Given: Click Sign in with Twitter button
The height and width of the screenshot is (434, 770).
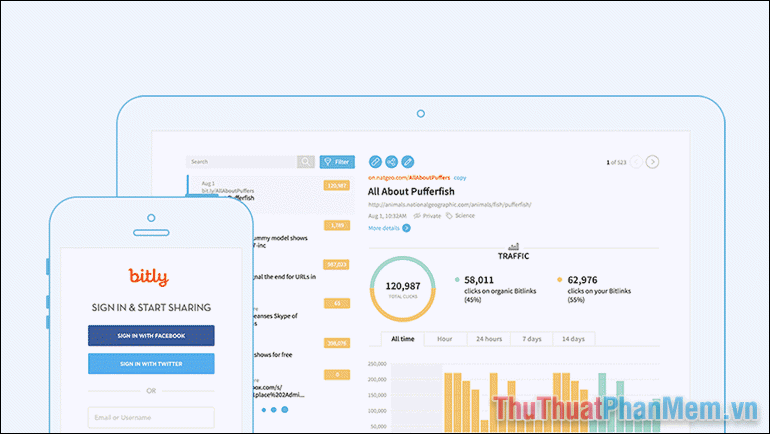Looking at the screenshot, I should [151, 363].
